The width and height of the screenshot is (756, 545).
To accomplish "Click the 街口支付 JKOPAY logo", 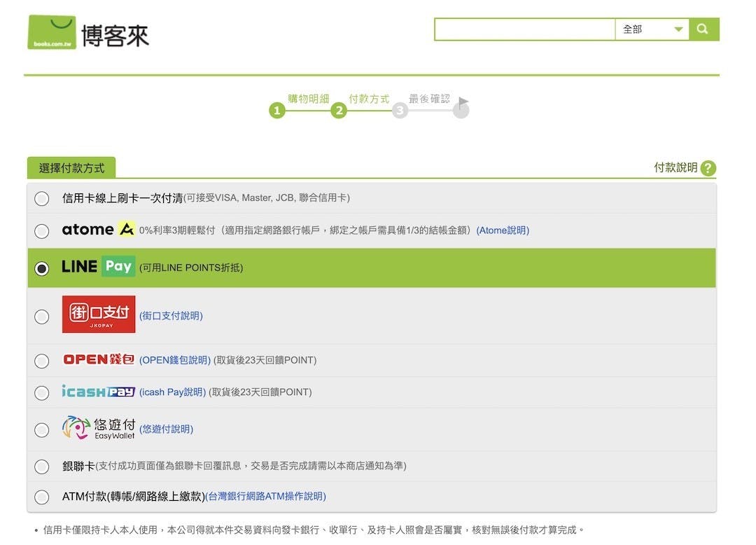I will tap(99, 314).
